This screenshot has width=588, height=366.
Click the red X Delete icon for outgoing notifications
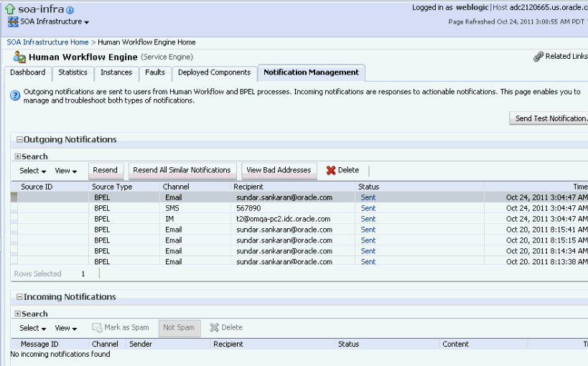click(x=331, y=170)
